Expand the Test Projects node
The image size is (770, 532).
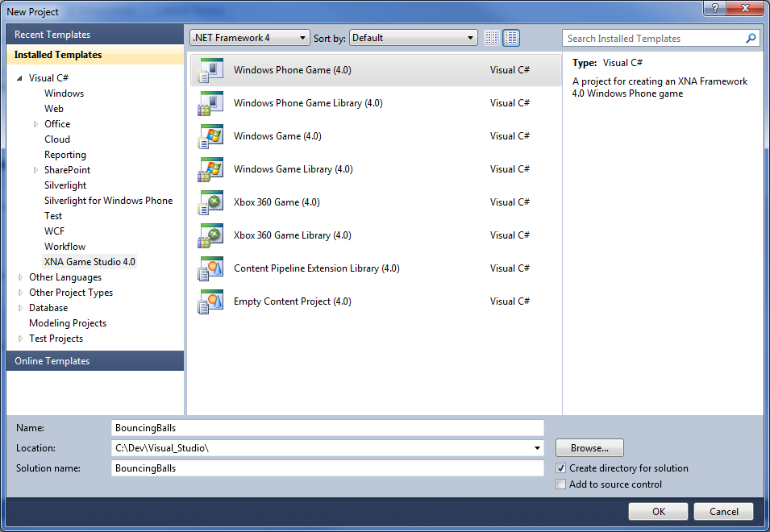click(x=20, y=339)
